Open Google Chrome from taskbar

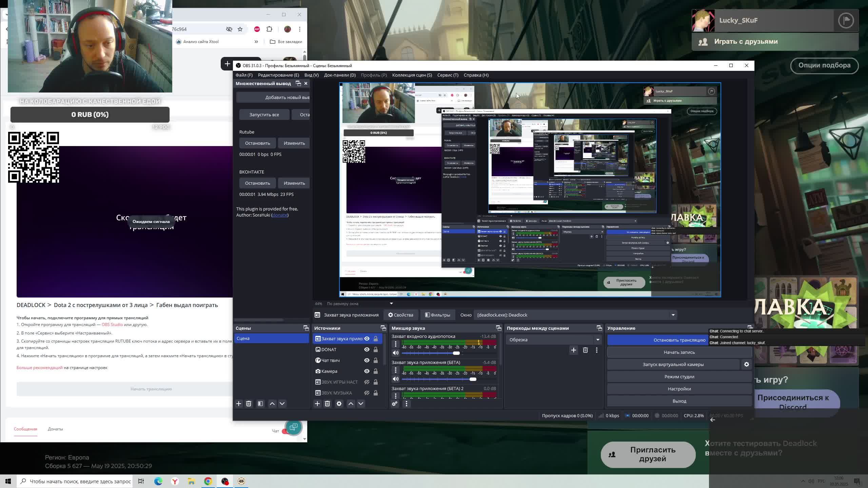pos(208,481)
